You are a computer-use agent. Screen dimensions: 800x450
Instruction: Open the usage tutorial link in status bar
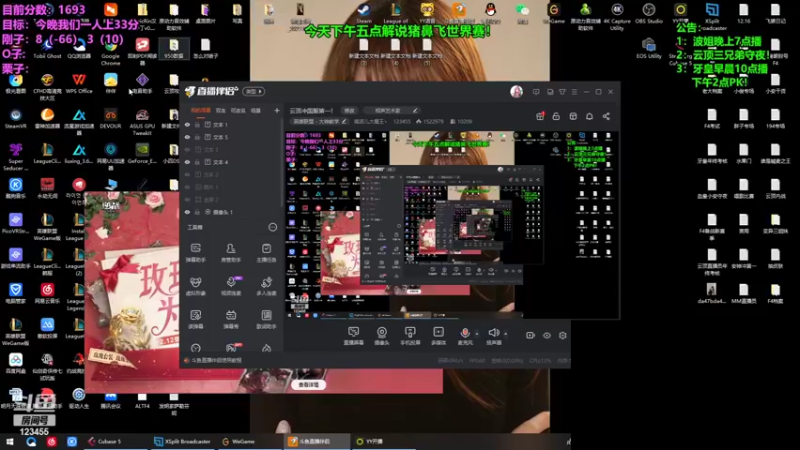[217, 360]
